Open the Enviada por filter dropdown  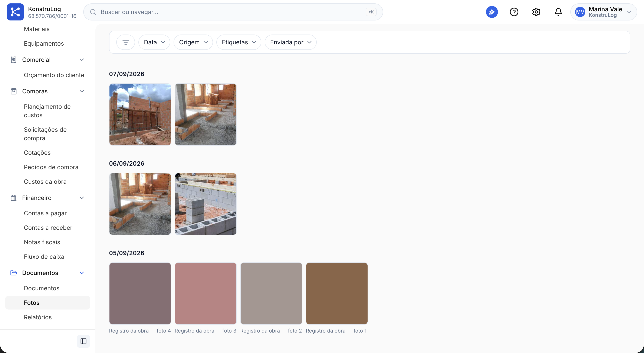[x=290, y=42]
